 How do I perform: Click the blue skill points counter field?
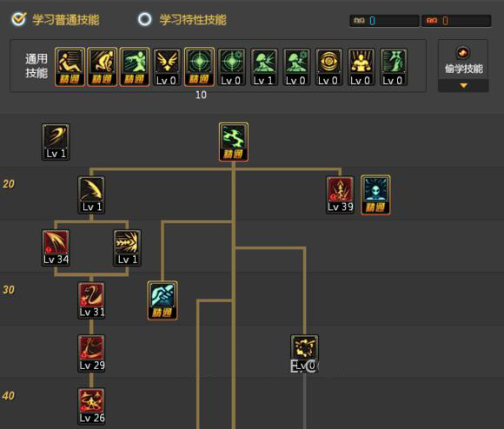pos(384,21)
